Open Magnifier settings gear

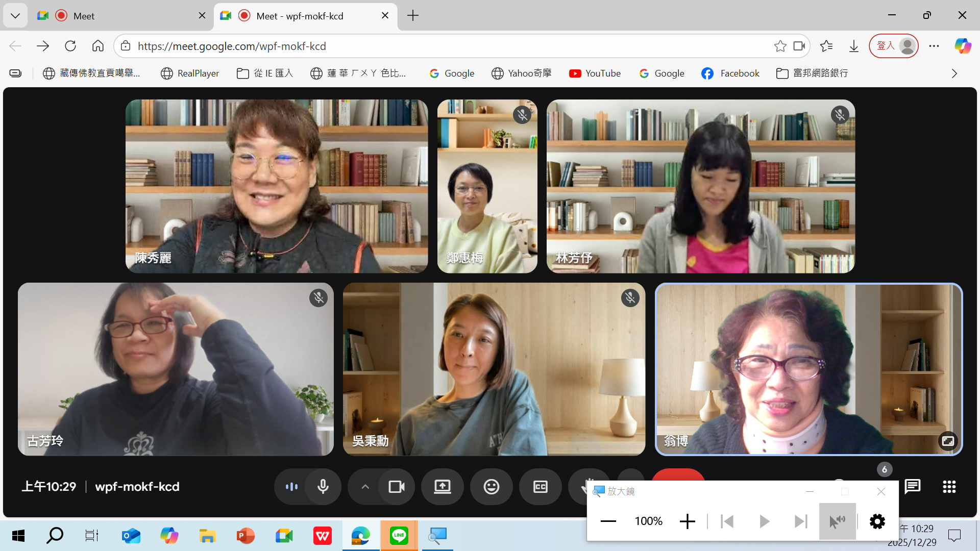877,521
